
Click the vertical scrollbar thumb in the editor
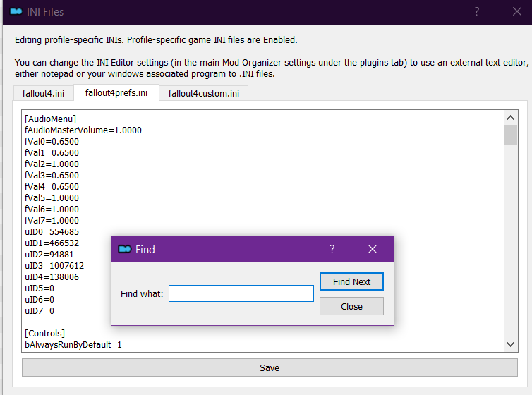click(510, 135)
